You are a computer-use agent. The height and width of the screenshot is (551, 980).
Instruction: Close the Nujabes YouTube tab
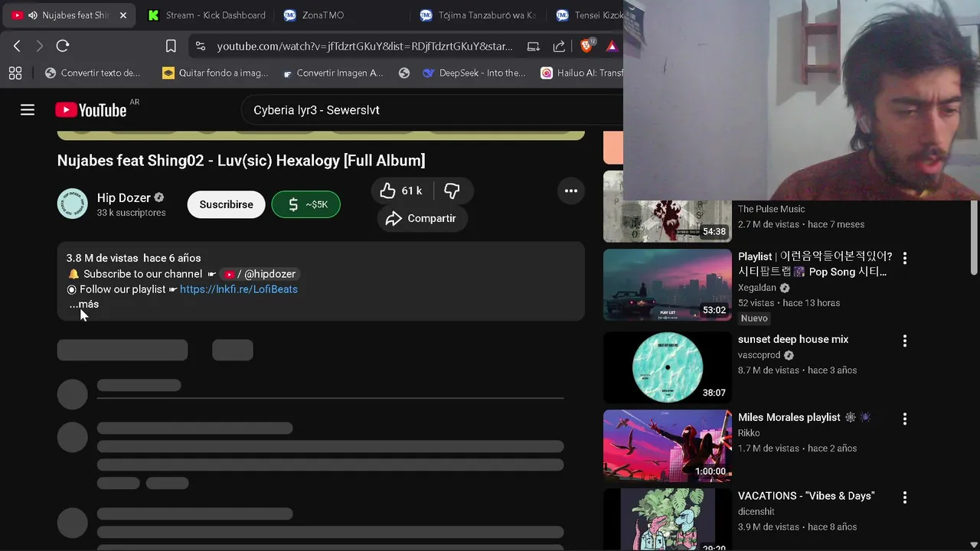123,15
